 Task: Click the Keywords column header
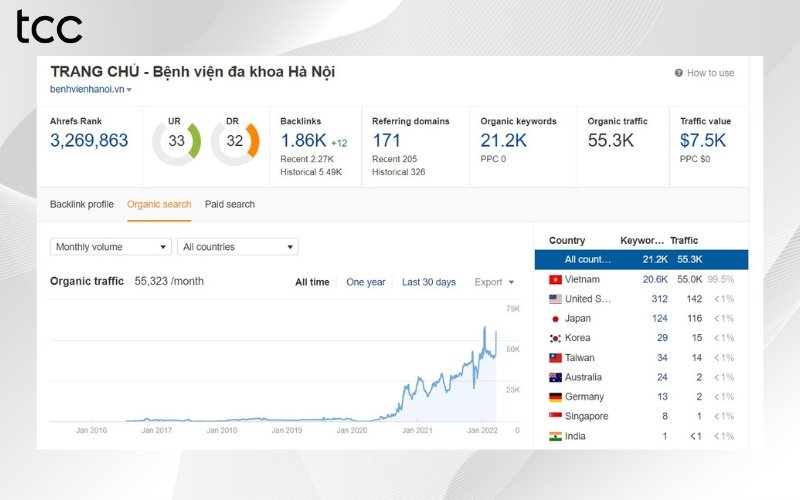coord(642,241)
